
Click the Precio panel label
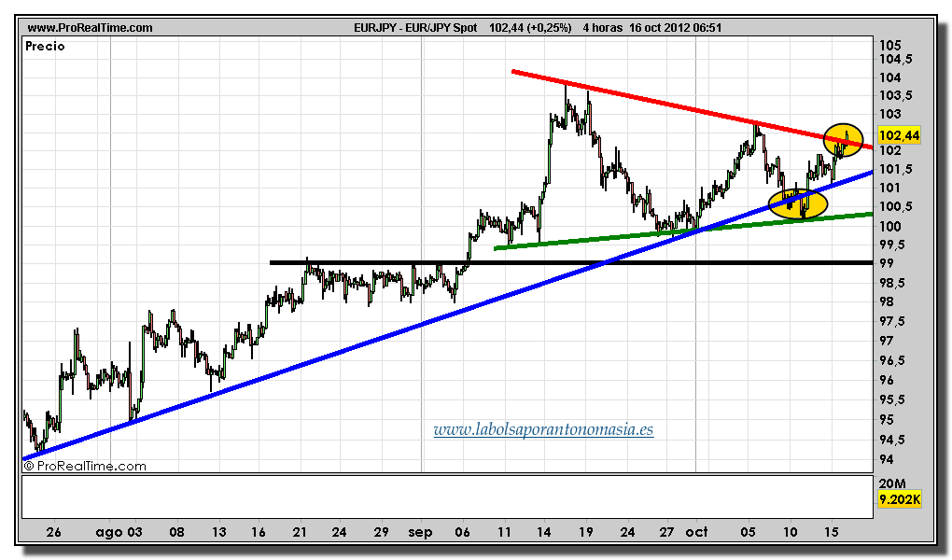[45, 46]
